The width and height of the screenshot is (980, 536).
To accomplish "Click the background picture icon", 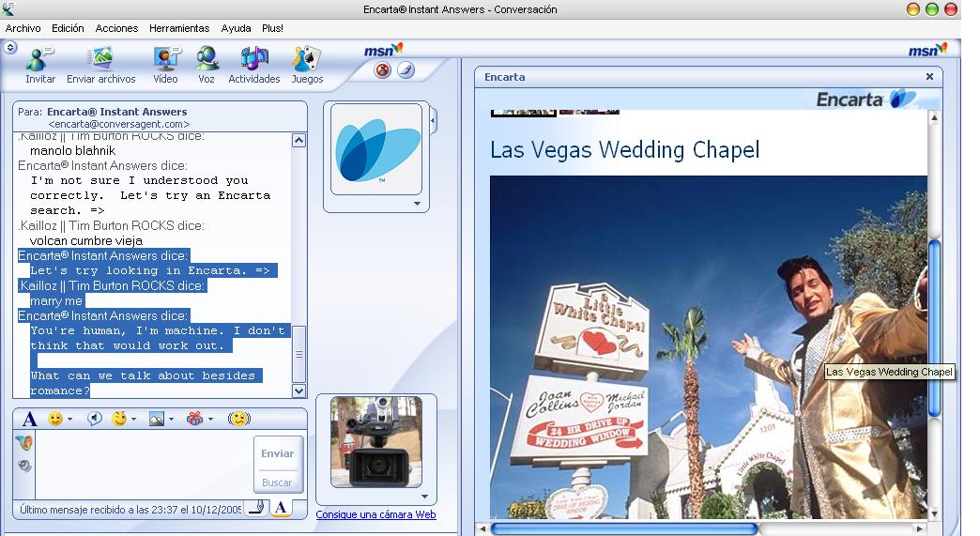I will point(156,419).
